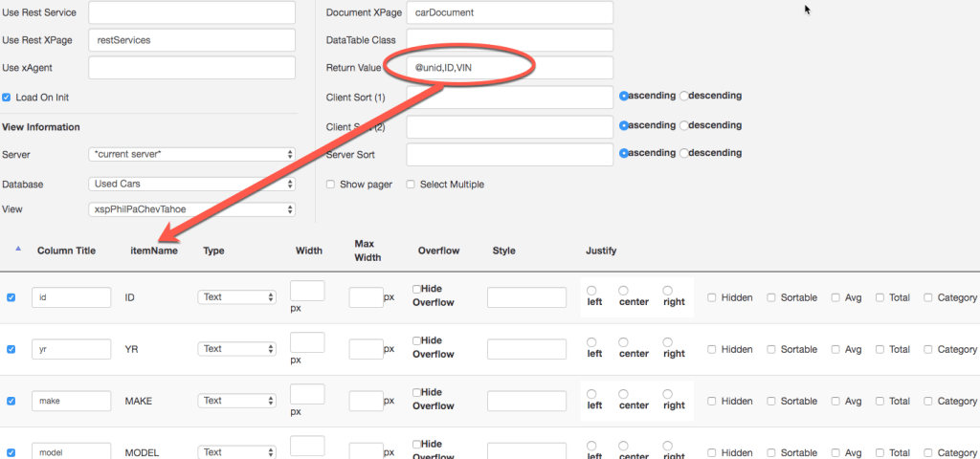Enable the Show pager checkbox

(x=331, y=185)
